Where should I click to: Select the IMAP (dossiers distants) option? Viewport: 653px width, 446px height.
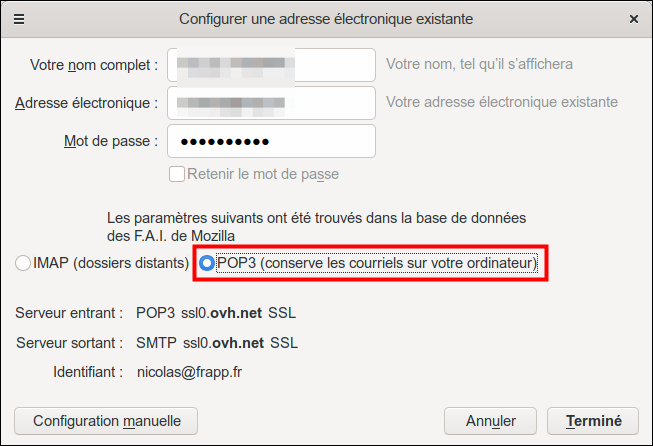point(23,264)
